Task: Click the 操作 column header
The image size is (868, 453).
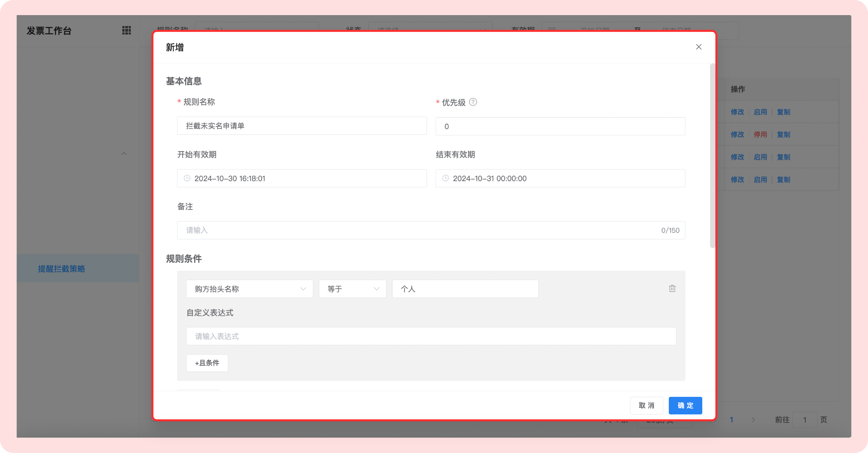Action: point(737,89)
